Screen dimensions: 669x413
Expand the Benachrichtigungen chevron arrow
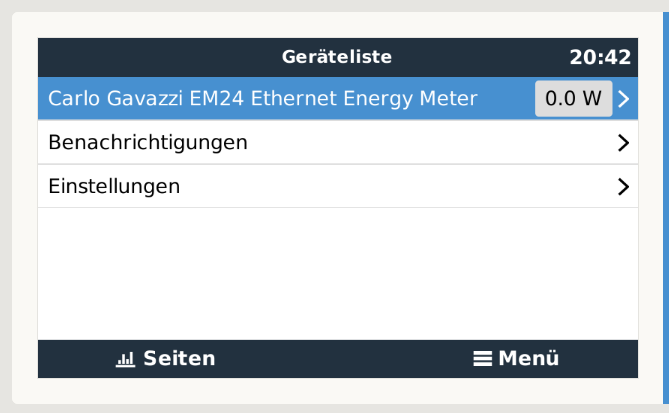pos(623,143)
